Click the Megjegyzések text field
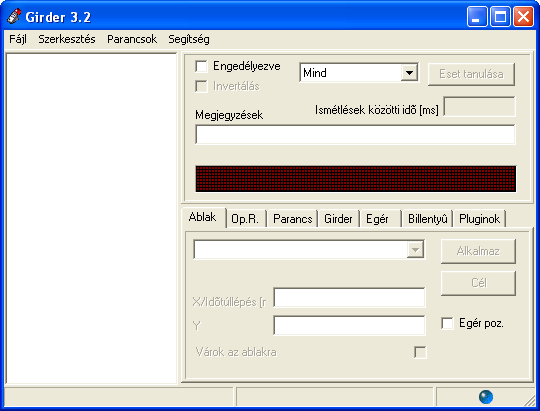540x411 pixels. pos(355,134)
